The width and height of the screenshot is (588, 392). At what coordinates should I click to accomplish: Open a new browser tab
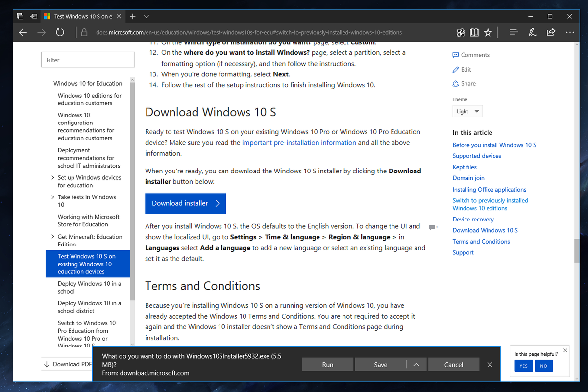[132, 16]
